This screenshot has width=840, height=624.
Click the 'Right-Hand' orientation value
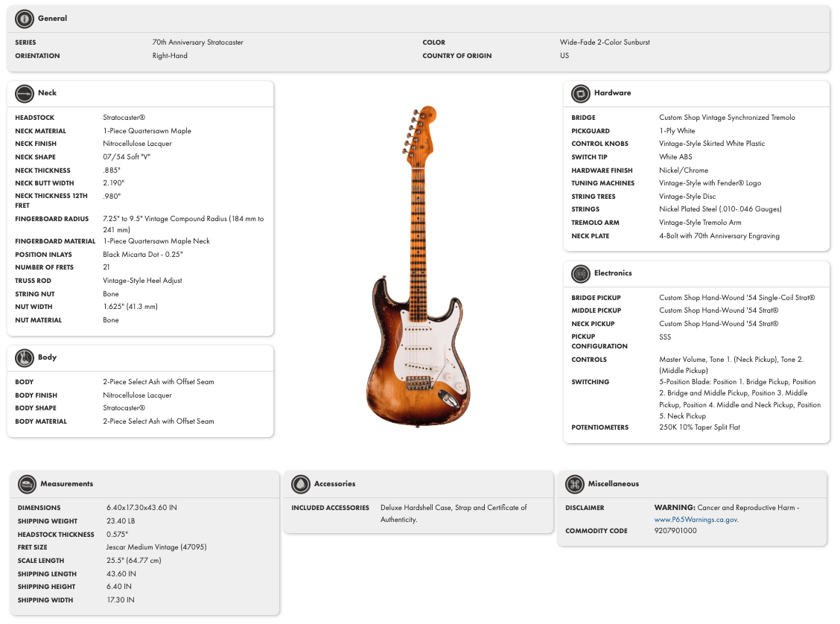[x=170, y=56]
